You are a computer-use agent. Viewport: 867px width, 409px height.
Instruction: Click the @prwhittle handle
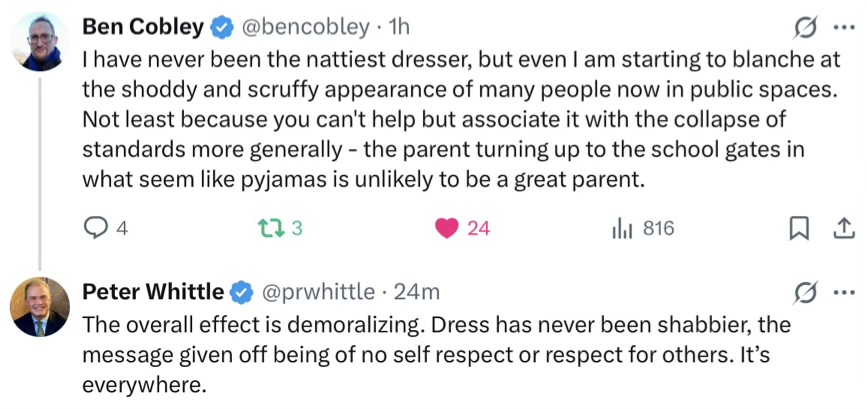(318, 292)
